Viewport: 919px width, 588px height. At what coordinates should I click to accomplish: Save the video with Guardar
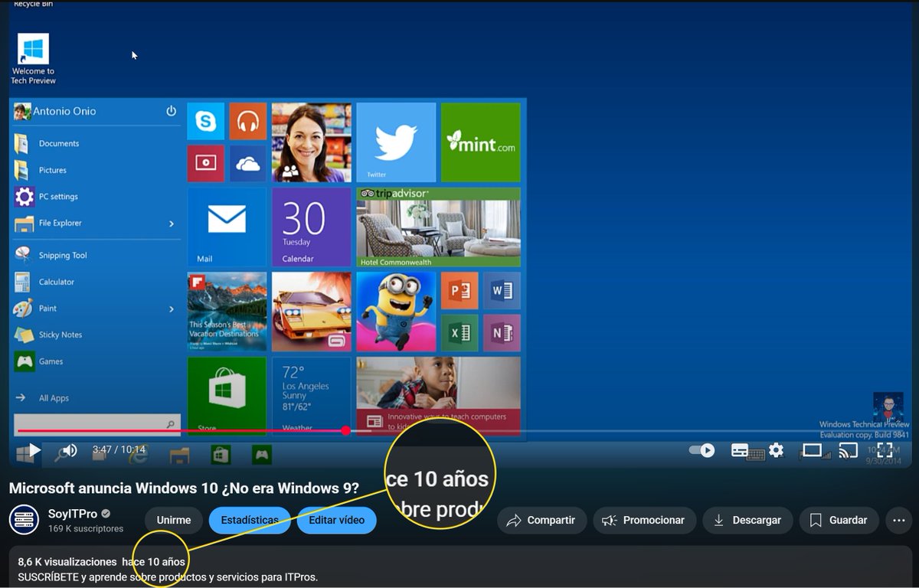(x=839, y=520)
